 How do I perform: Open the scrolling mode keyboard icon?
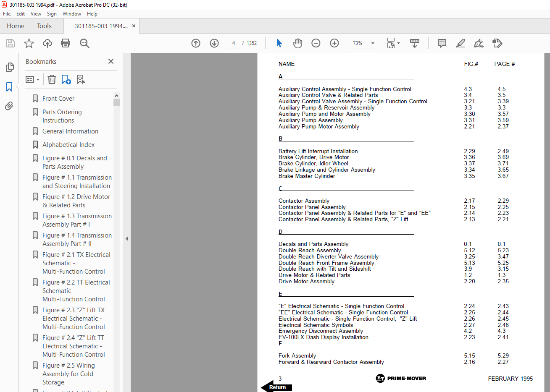pos(415,43)
